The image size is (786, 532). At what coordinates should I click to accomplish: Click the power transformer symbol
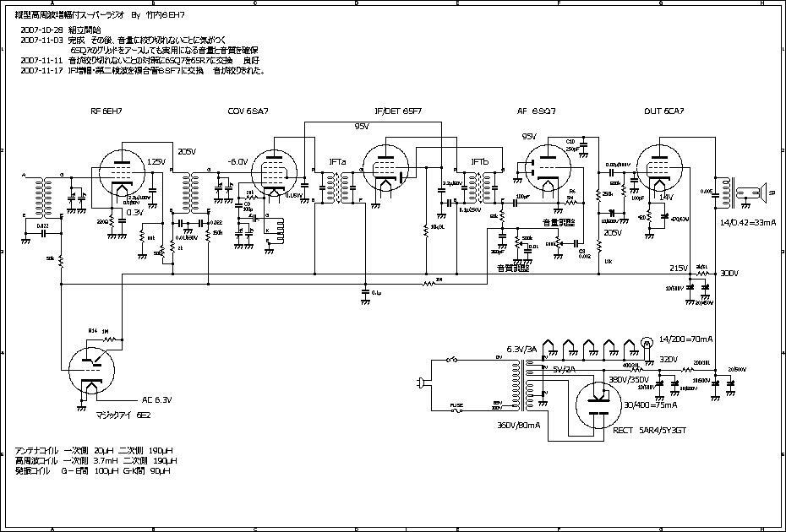[x=521, y=385]
